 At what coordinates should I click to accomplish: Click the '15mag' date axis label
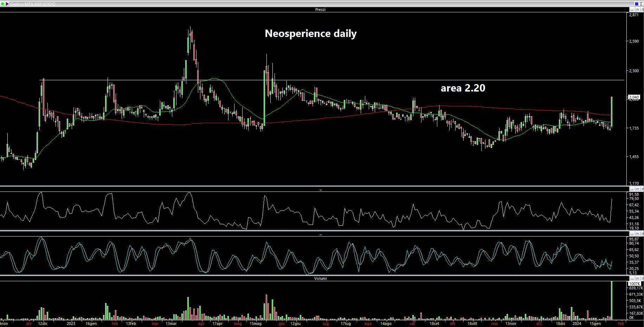pyautogui.click(x=256, y=323)
